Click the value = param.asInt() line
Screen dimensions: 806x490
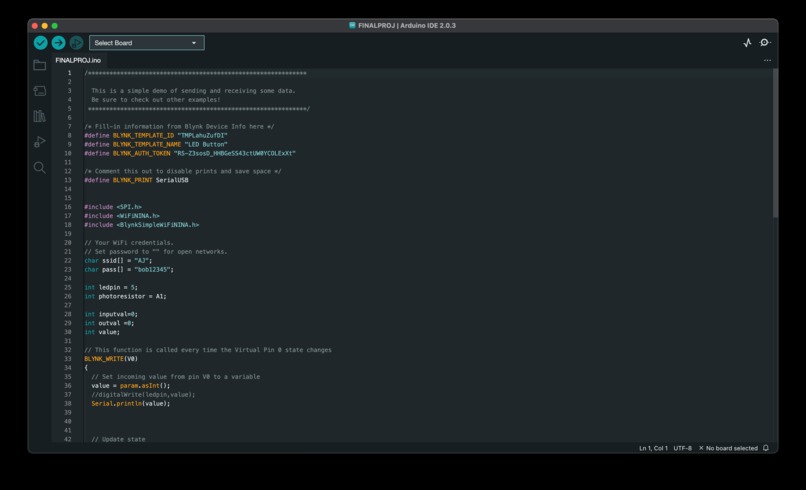point(131,386)
